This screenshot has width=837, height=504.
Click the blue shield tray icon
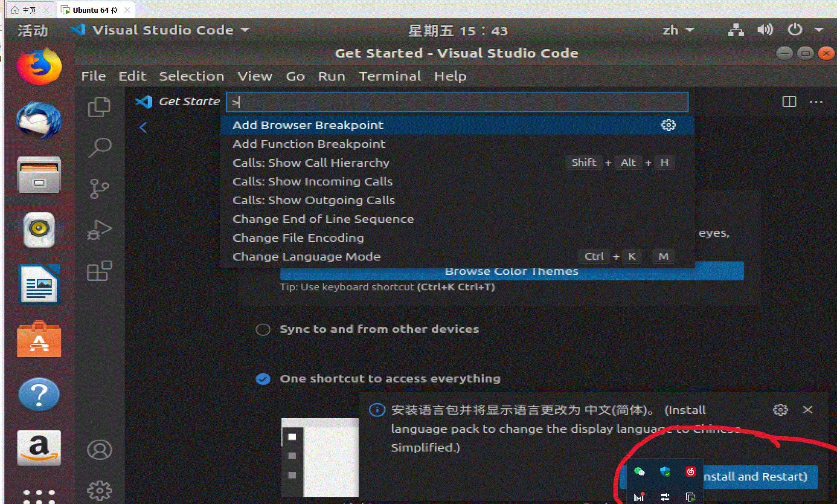[x=665, y=471]
